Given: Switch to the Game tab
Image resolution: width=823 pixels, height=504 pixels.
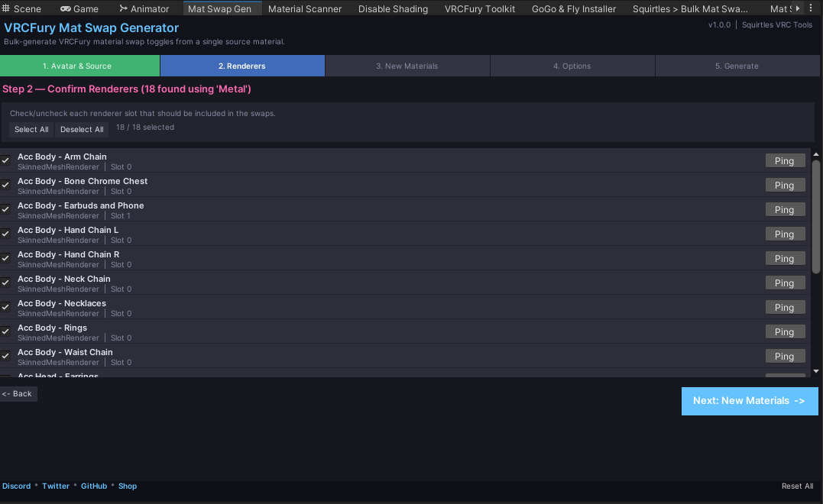Looking at the screenshot, I should coord(79,8).
